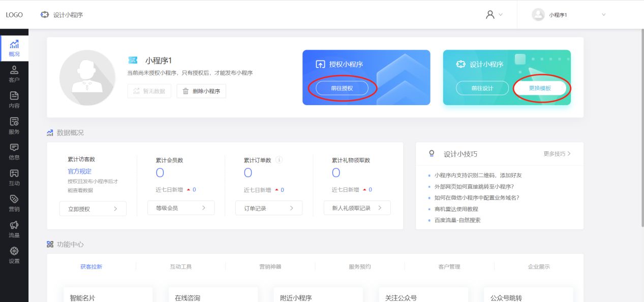644x302 pixels.
Task: Switch to the 互动工具 tab
Action: pyautogui.click(x=181, y=265)
